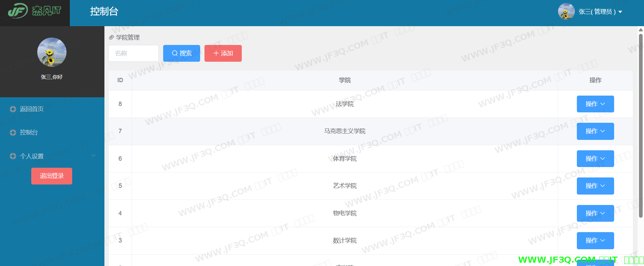
Task: Click the large sunflower avatar in sidebar
Action: pos(52,52)
